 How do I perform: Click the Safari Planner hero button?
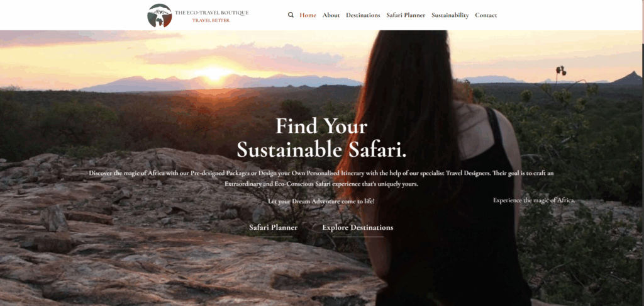[274, 228]
